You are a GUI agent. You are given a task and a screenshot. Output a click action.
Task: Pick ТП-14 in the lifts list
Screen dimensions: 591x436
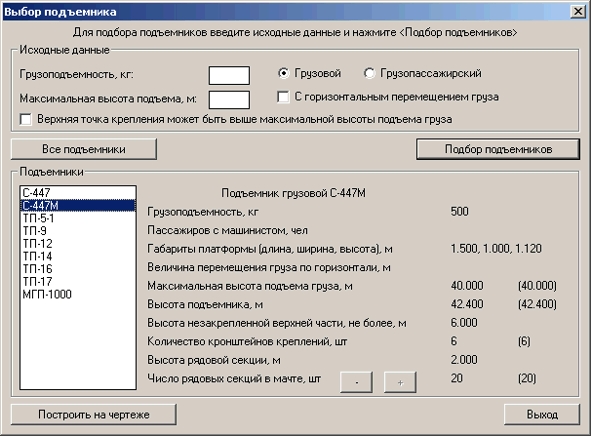pos(78,256)
